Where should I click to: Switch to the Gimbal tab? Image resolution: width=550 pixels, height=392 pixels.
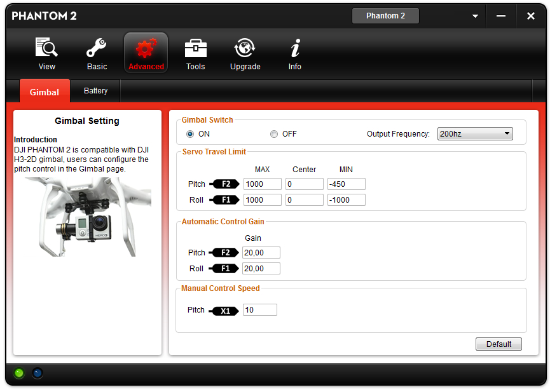pos(45,91)
